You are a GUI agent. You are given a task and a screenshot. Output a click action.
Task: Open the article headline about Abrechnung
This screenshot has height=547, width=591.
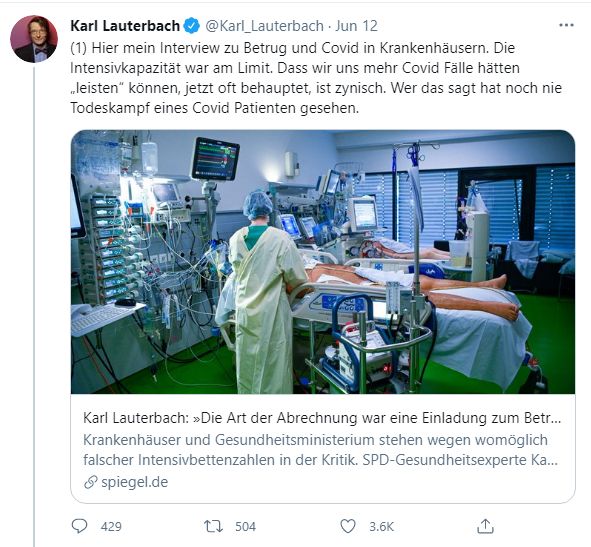click(x=322, y=418)
